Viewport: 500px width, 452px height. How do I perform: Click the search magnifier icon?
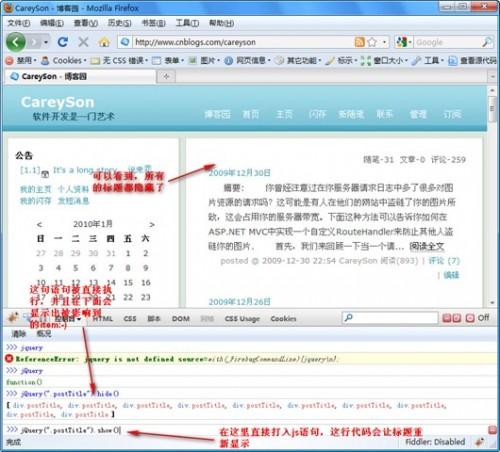point(487,42)
